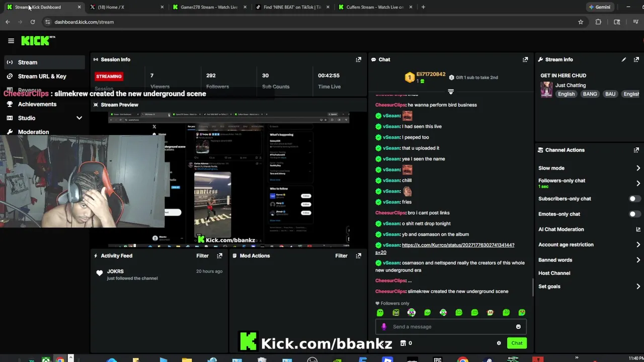Image resolution: width=644 pixels, height=362 pixels.
Task: Switch to Gamer278 Stream tab
Action: 209,7
